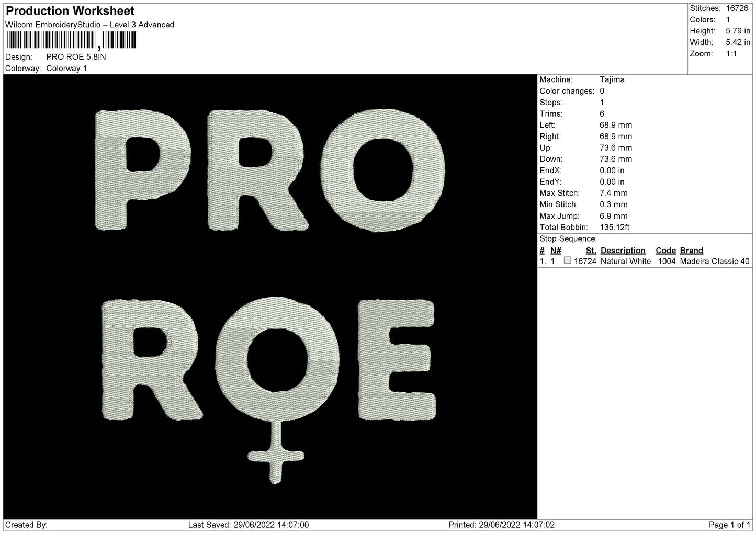Image resolution: width=756 pixels, height=534 pixels.
Task: Click the N# column header
Action: tap(555, 251)
